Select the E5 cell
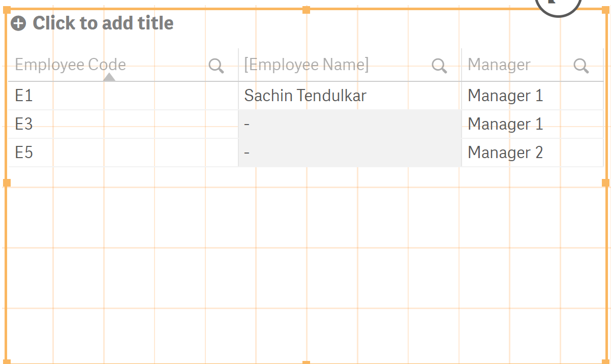Screen dimensions: 611x364 pos(24,153)
